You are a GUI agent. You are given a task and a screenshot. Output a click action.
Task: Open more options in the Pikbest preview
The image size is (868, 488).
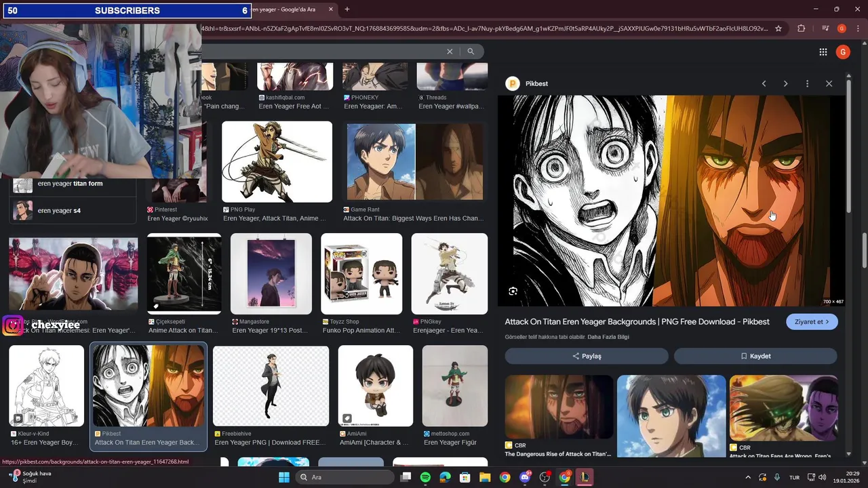[x=807, y=83]
